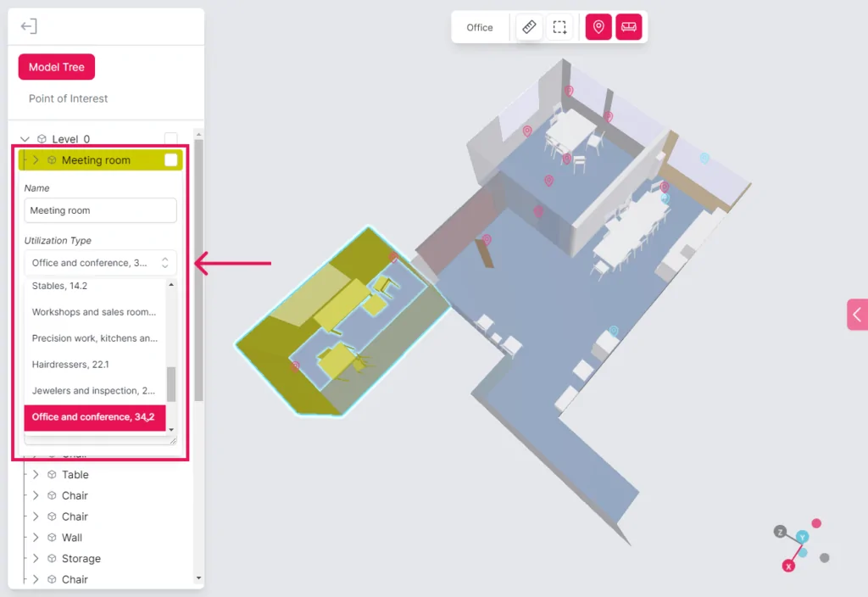The image size is (868, 597).
Task: Click into the Name input field
Action: point(100,210)
